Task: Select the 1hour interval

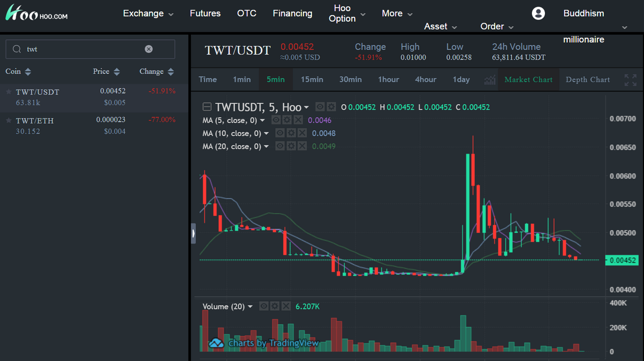Action: coord(388,79)
